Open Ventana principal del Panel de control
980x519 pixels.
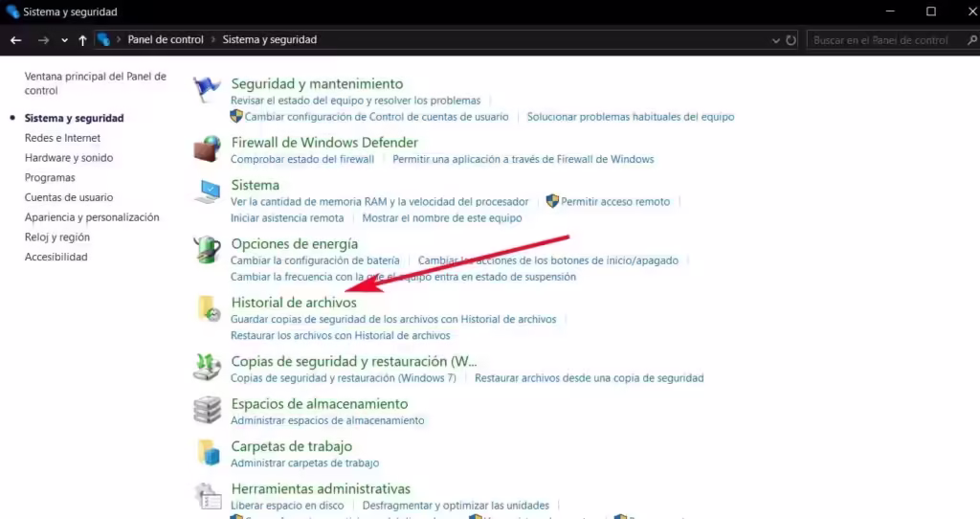click(95, 83)
